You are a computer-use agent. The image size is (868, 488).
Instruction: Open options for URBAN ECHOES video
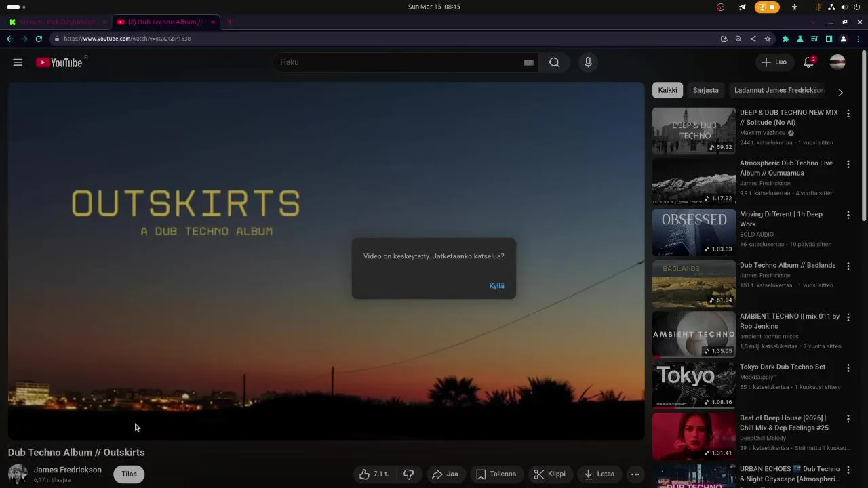(848, 470)
